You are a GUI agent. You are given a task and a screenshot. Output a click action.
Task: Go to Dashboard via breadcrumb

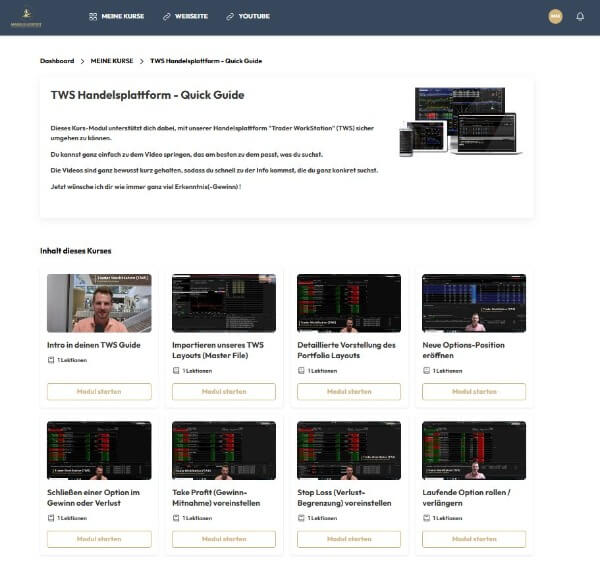click(57, 61)
